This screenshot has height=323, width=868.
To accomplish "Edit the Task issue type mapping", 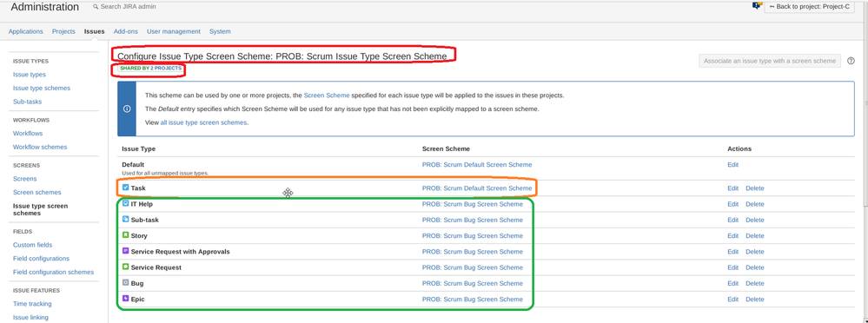I will pos(733,188).
